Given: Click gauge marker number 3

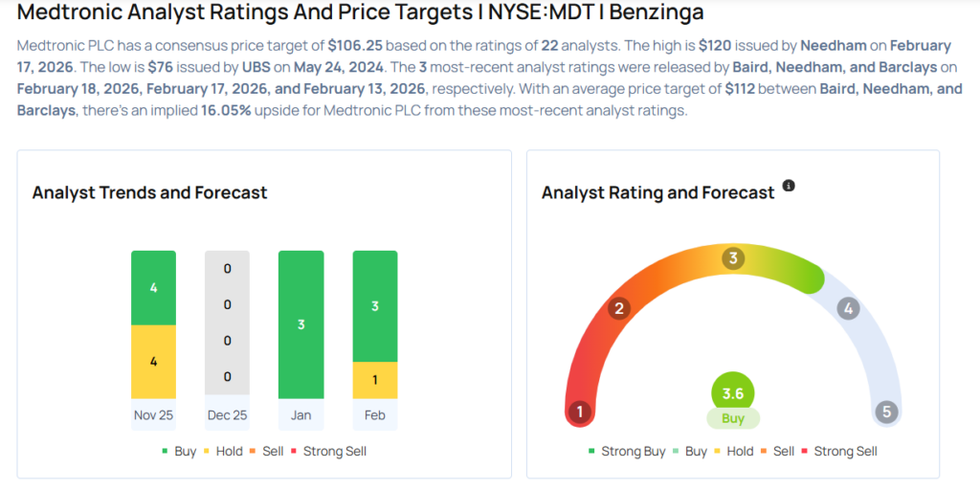Looking at the screenshot, I should pyautogui.click(x=733, y=258).
